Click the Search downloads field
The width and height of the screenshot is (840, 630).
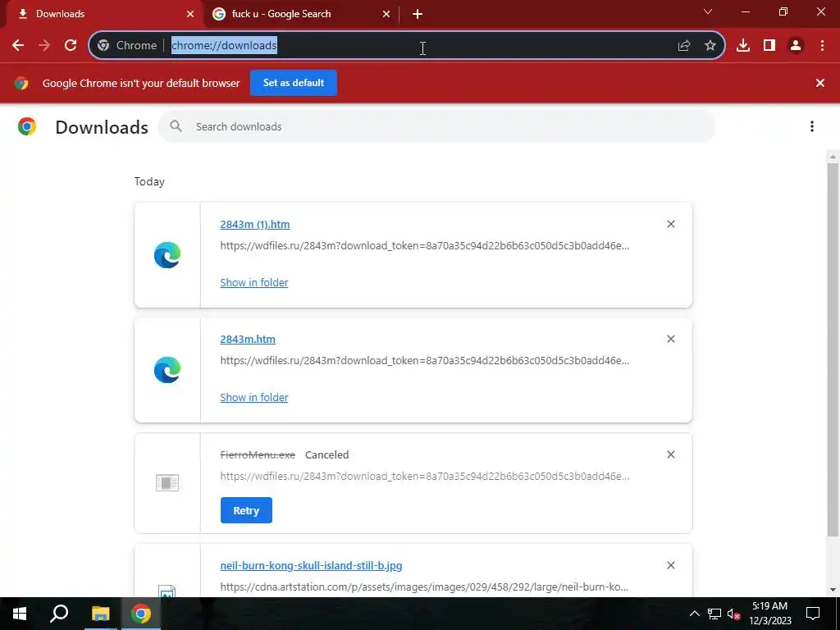[x=436, y=126]
